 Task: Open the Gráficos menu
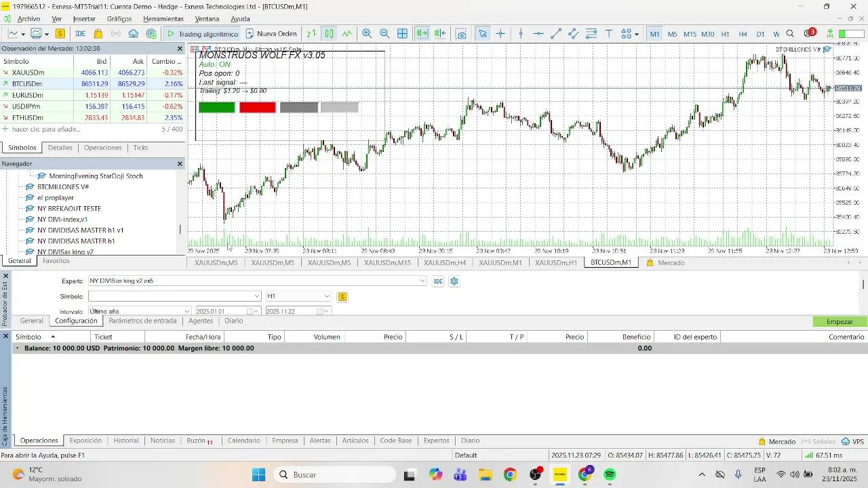pos(119,19)
